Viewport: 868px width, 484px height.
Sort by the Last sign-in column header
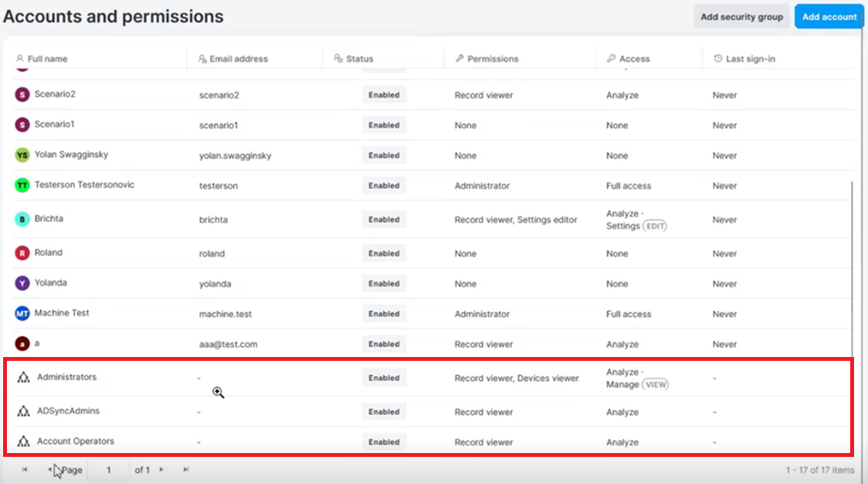click(750, 58)
